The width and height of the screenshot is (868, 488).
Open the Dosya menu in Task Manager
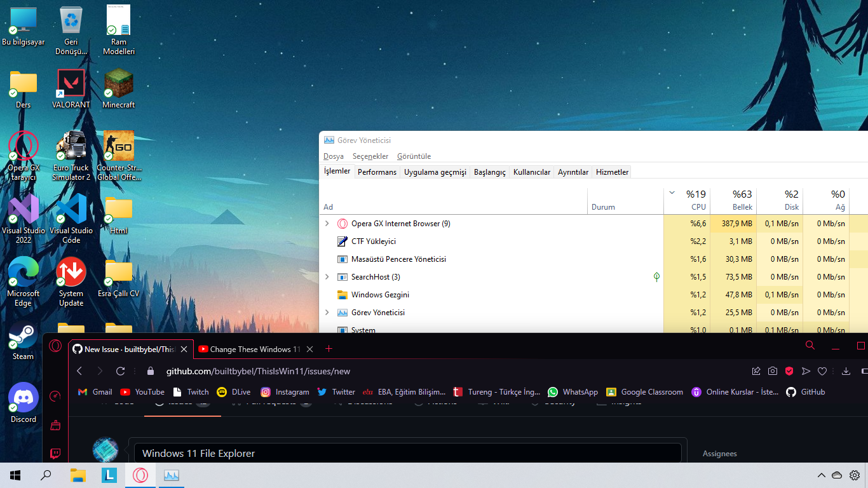(x=334, y=156)
